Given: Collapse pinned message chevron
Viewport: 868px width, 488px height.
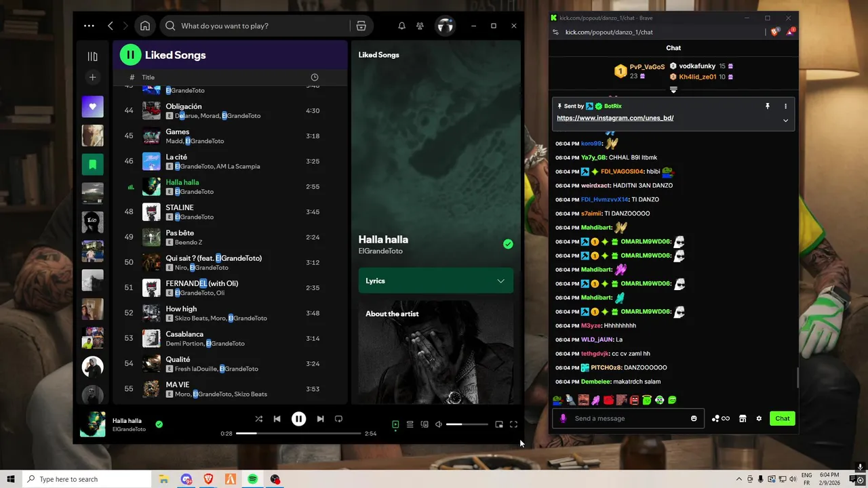Looking at the screenshot, I should 785,121.
